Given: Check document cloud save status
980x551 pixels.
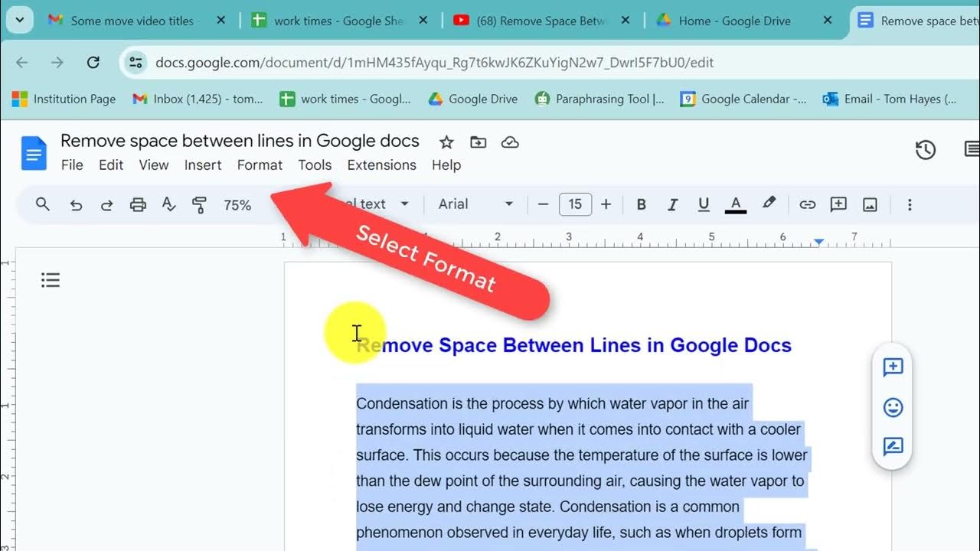Looking at the screenshot, I should [510, 142].
